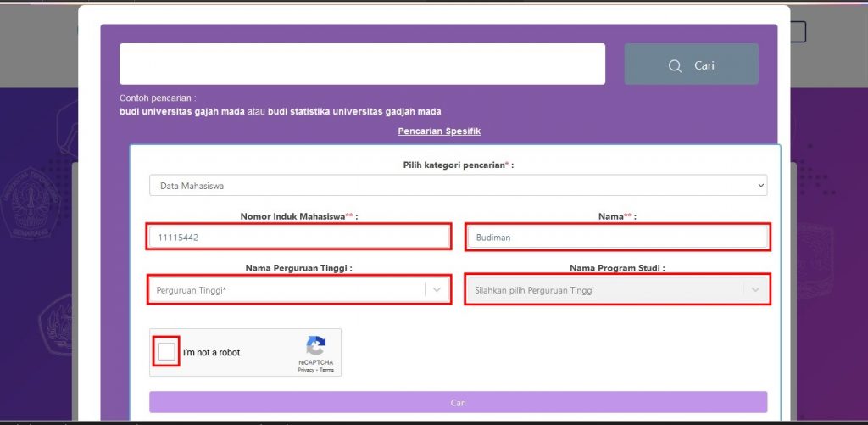Screen dimensions: 868x425
Task: Click the I'm not a robot label text
Action: pyautogui.click(x=211, y=352)
